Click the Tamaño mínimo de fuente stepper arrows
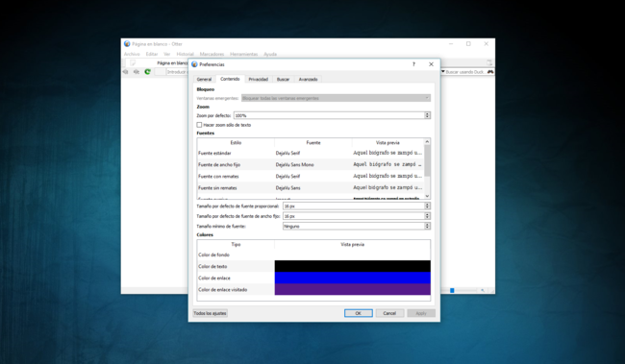 click(x=427, y=226)
